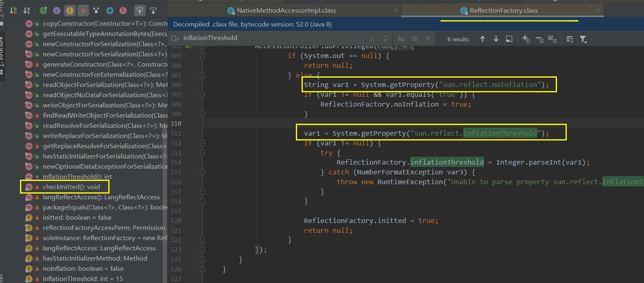Click line number 310 in gutter

tap(176, 124)
